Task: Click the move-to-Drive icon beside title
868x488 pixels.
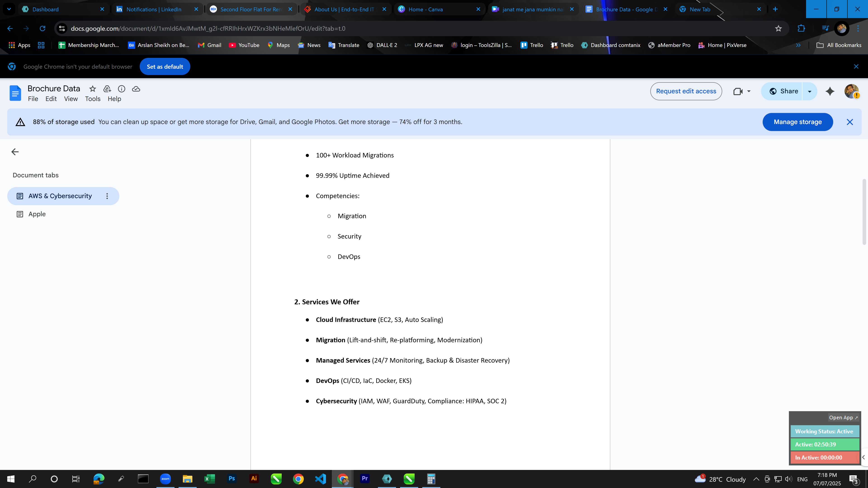Action: pyautogui.click(x=107, y=89)
